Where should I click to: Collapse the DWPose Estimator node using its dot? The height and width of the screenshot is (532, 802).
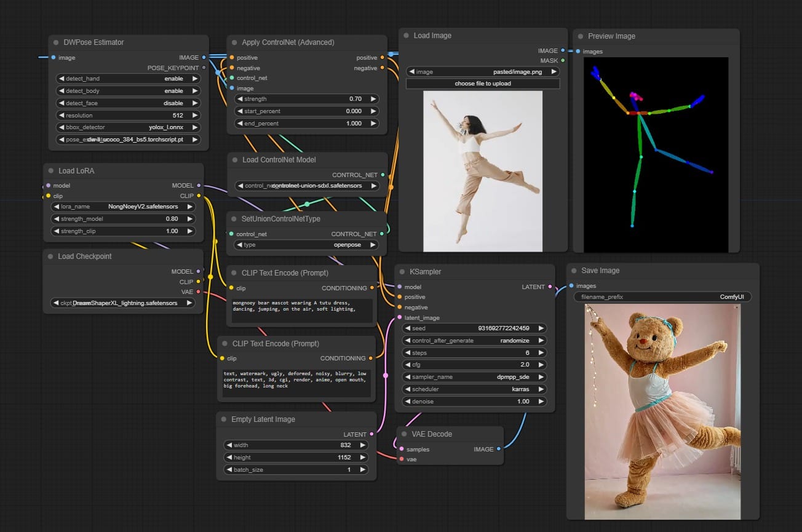pyautogui.click(x=56, y=42)
